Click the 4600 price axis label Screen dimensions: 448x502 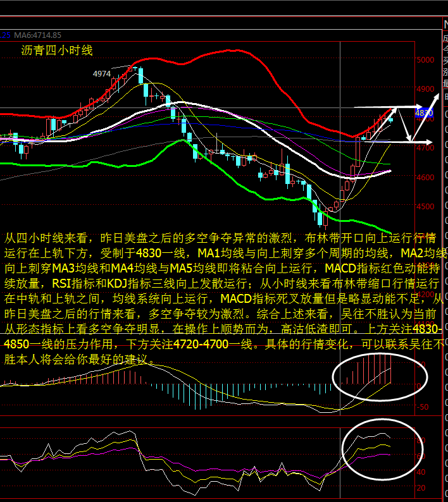click(425, 177)
